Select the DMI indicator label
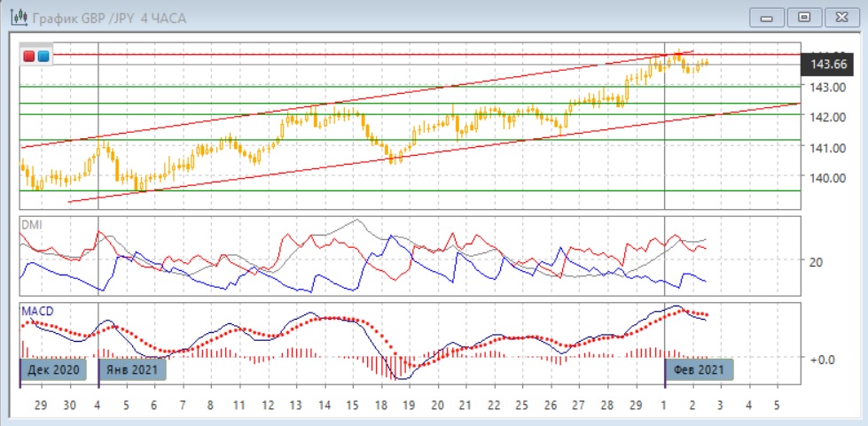This screenshot has width=868, height=426. (31, 225)
